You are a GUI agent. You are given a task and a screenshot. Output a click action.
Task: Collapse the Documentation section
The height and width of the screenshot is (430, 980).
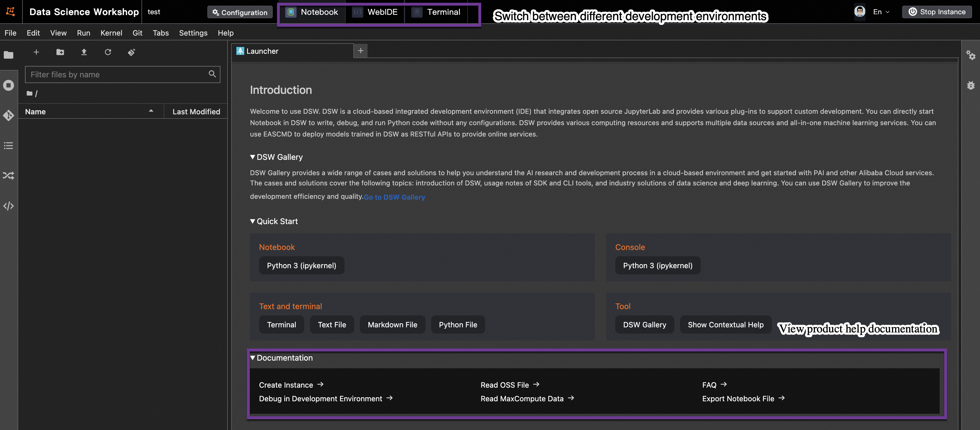(x=253, y=358)
